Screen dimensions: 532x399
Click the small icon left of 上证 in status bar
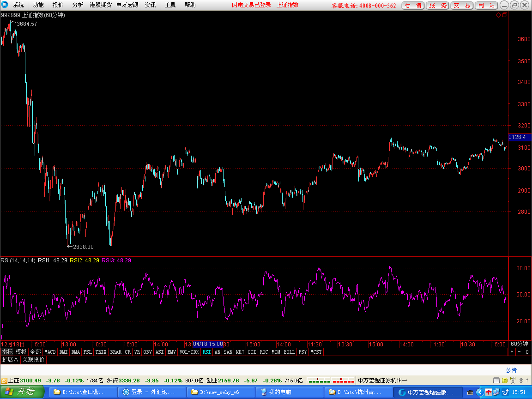[4, 381]
